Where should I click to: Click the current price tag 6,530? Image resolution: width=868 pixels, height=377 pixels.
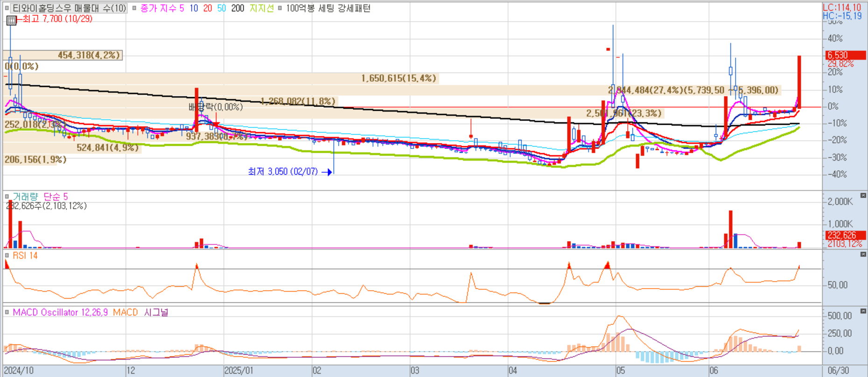tap(846, 55)
